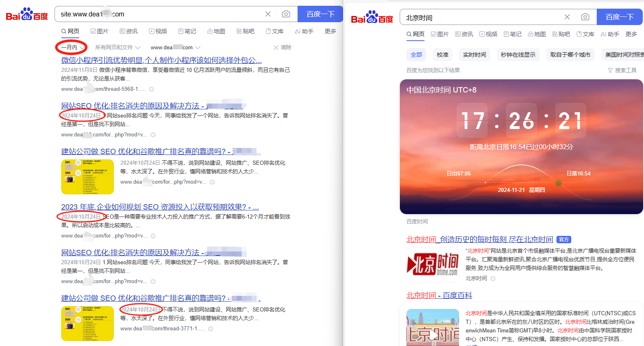Click the 百度百科 北京时间 video thumbnail
Image resolution: width=644 pixels, height=346 pixels.
point(433,328)
